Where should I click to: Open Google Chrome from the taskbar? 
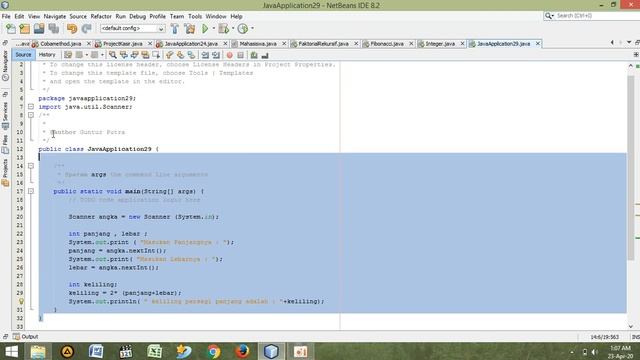coord(213,351)
